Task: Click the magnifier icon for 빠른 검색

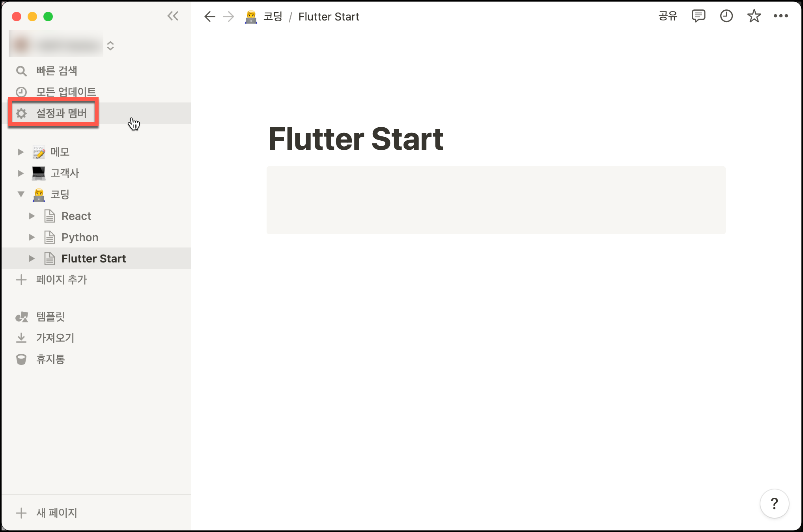Action: click(x=21, y=71)
